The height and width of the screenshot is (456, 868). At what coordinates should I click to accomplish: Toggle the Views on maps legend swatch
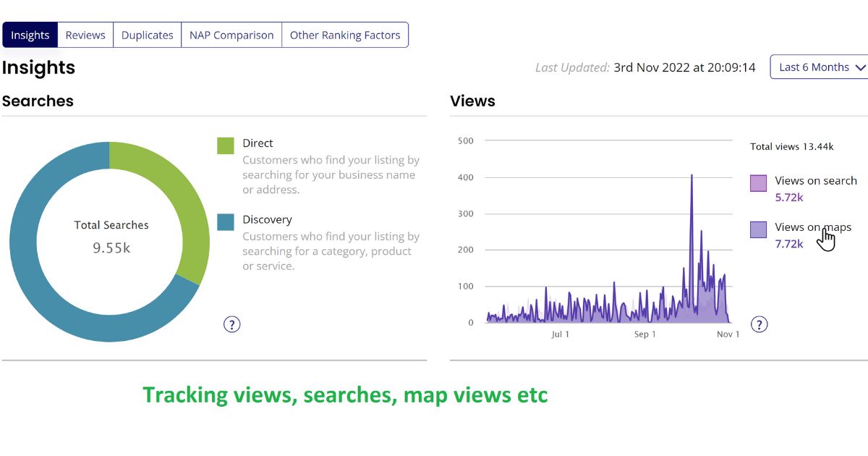tap(758, 229)
